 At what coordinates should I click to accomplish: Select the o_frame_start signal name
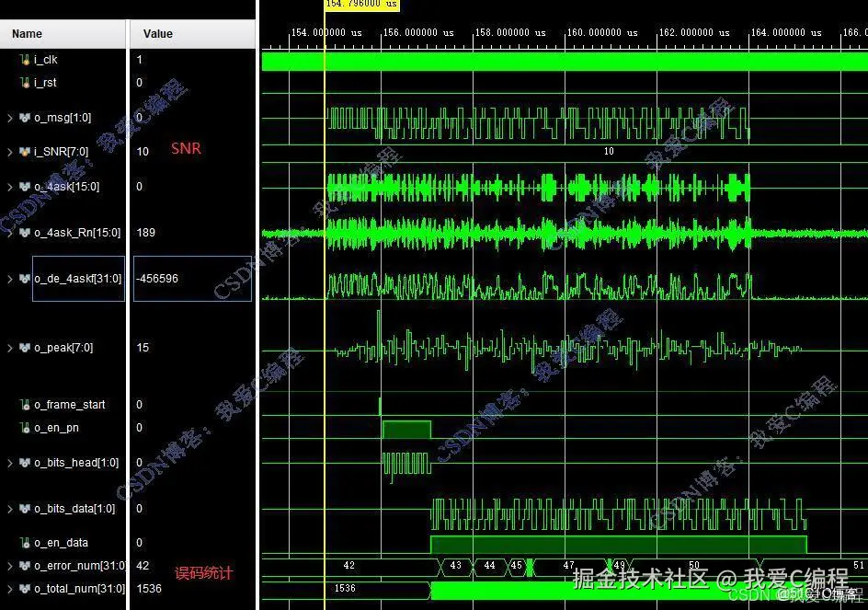coord(70,405)
